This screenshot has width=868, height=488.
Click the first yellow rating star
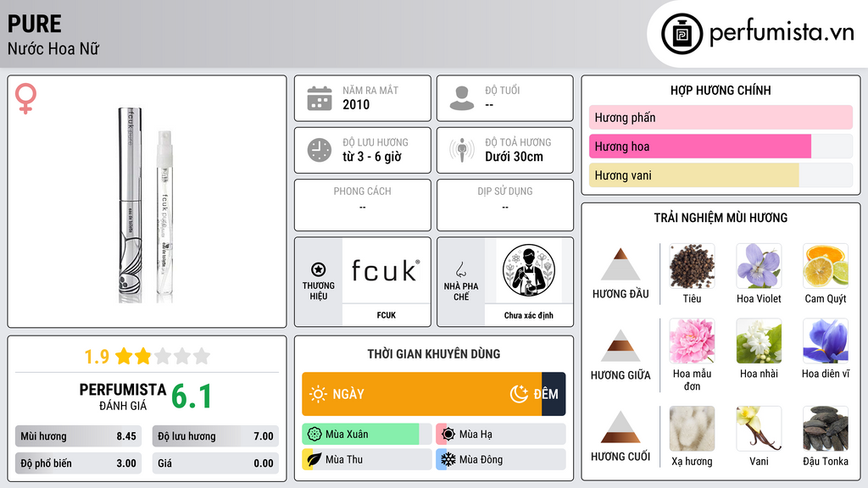[124, 356]
